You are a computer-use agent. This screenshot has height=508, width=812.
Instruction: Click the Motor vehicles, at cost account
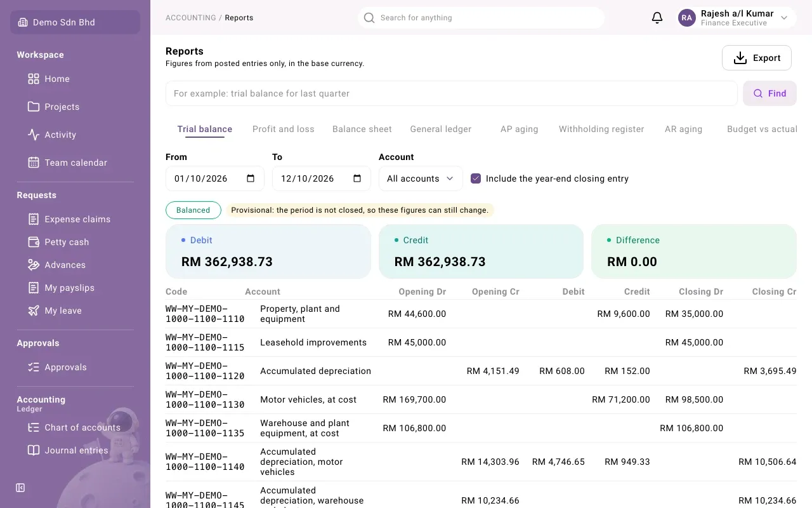[x=308, y=399]
